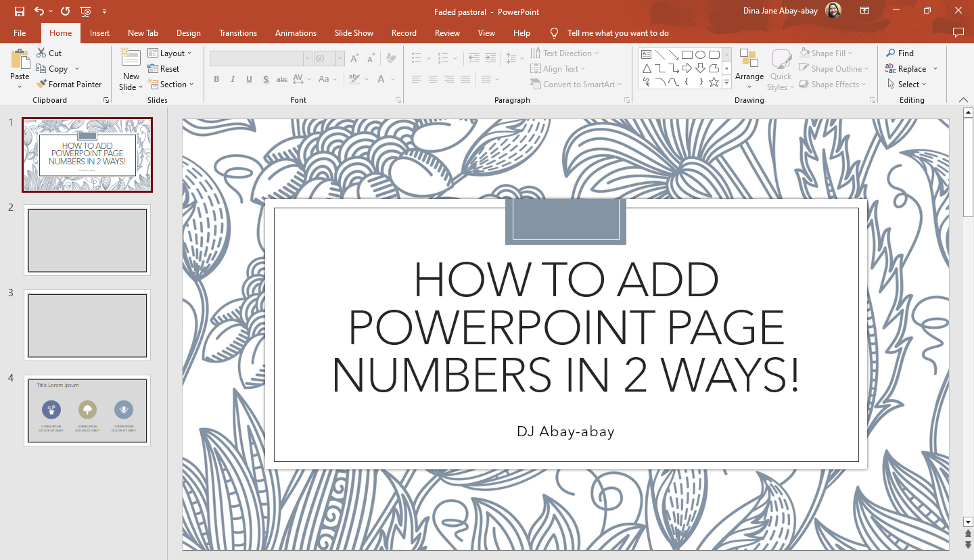Switch to the Design tab
This screenshot has height=560, width=974.
click(188, 32)
